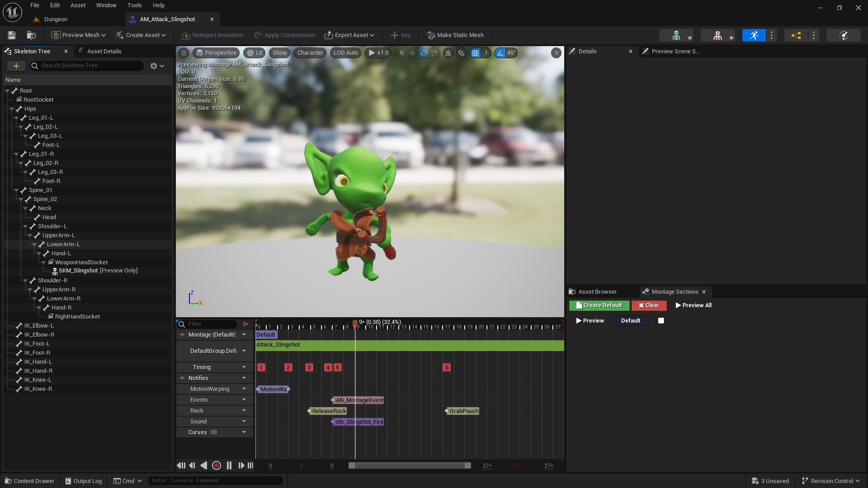Open the Animation Blueprint mode icon
Image resolution: width=868 pixels, height=488 pixels.
(x=796, y=35)
